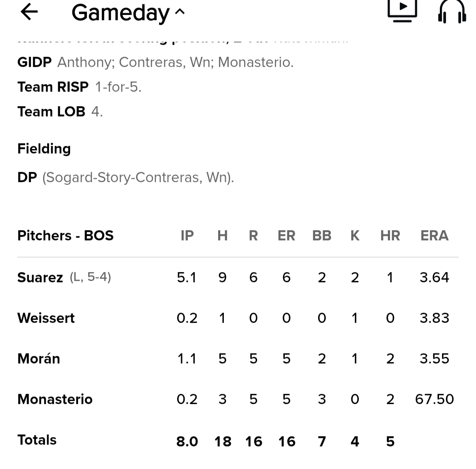Select pitcher Monasterio in the table
The width and height of the screenshot is (476, 469).
(x=55, y=399)
